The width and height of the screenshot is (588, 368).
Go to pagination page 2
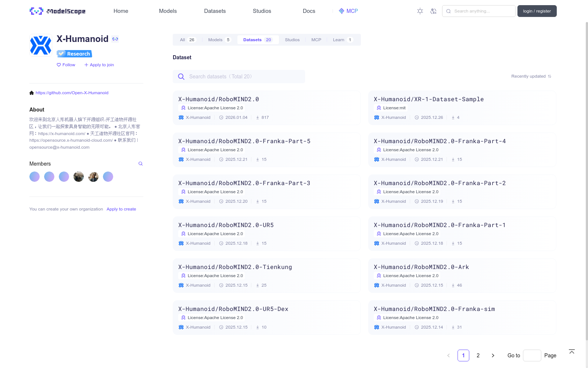[478, 355]
